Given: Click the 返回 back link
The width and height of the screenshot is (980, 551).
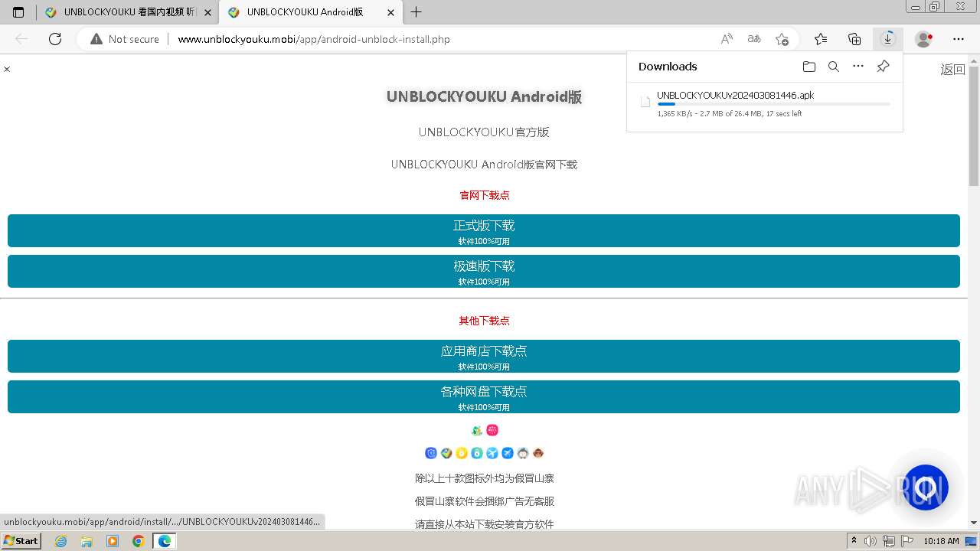Looking at the screenshot, I should pos(952,70).
